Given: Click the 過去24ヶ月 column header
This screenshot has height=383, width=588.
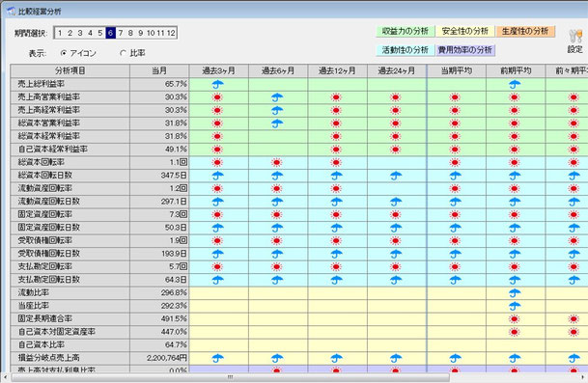Looking at the screenshot, I should [x=397, y=70].
